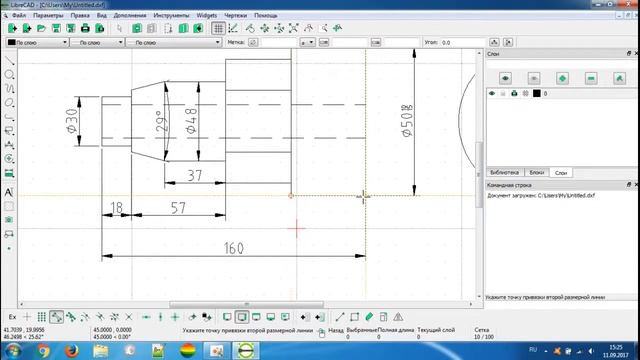Click the Windows Start button

pos(13,351)
